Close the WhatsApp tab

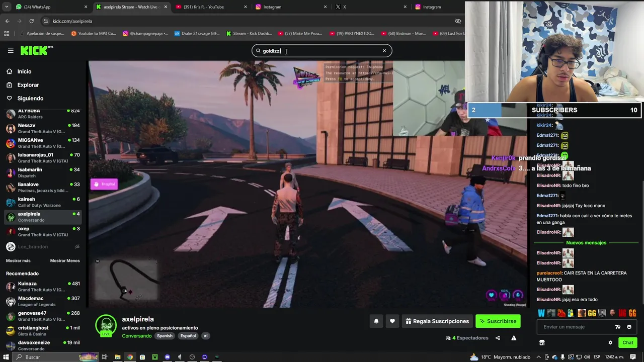tap(86, 7)
